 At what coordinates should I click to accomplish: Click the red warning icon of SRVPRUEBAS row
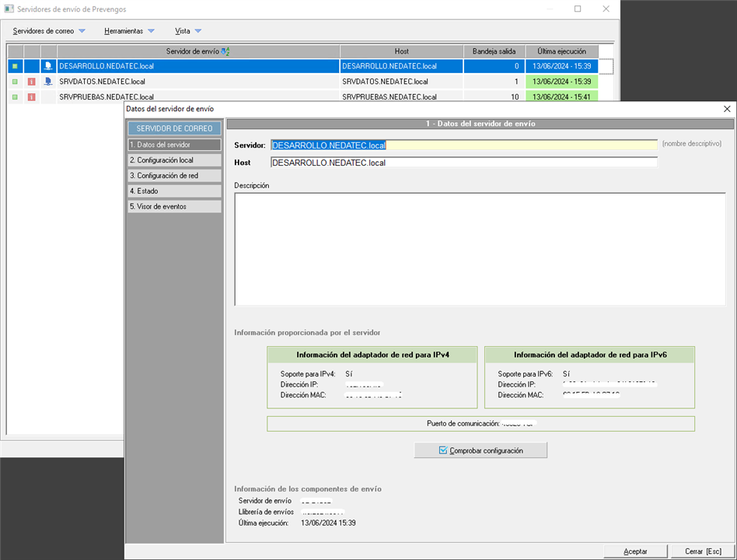click(32, 97)
